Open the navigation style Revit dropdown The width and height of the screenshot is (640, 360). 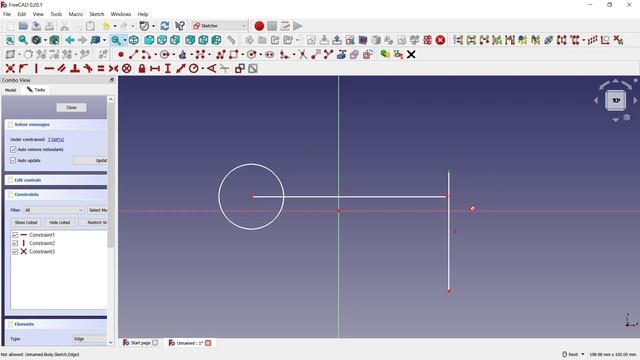point(573,354)
